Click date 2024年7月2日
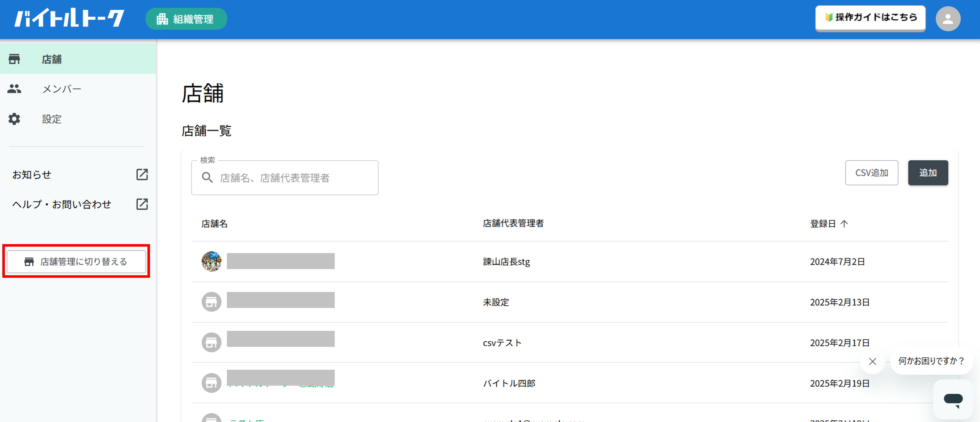 [x=837, y=262]
